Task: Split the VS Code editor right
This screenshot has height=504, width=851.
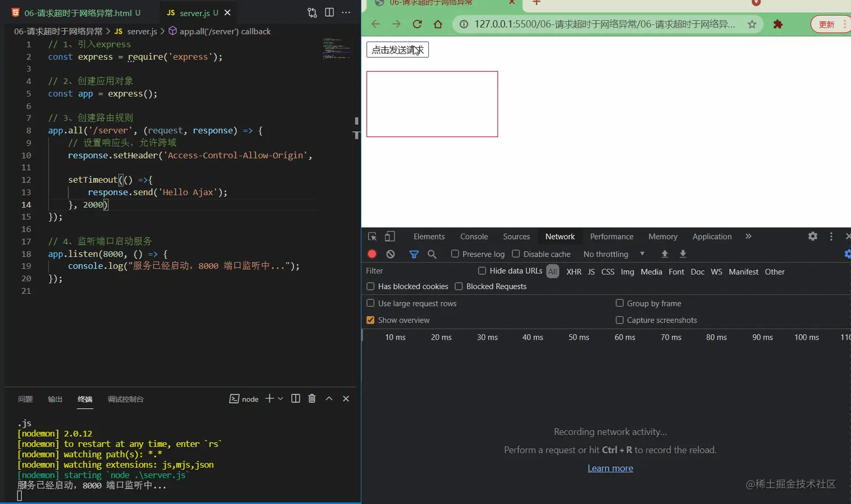Action: pyautogui.click(x=329, y=12)
